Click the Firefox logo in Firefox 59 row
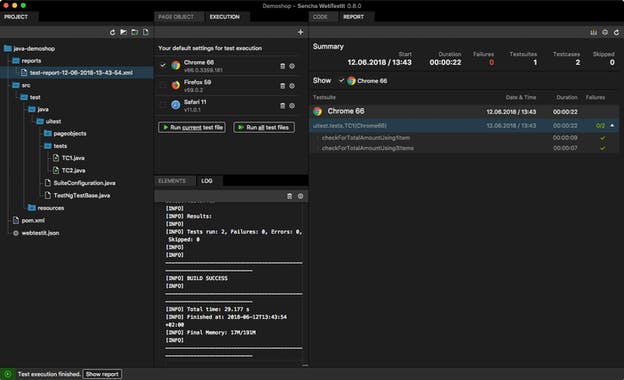This screenshot has height=380, width=624. pyautogui.click(x=176, y=85)
